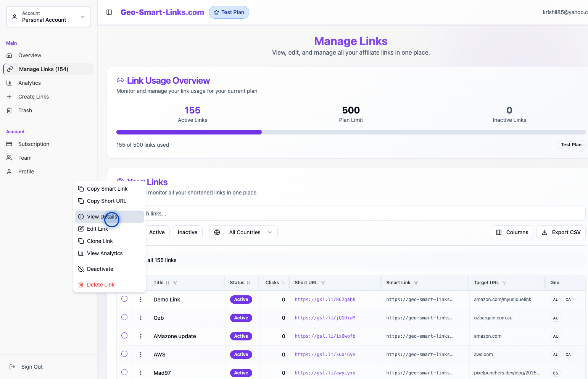
Task: Sort by Title using sort arrows
Action: [168, 283]
